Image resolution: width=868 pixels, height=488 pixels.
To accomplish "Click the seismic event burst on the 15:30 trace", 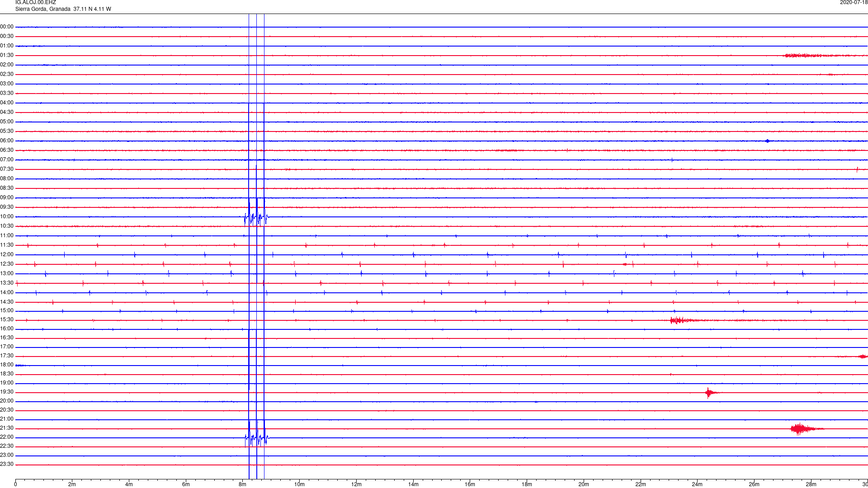I will [x=683, y=320].
